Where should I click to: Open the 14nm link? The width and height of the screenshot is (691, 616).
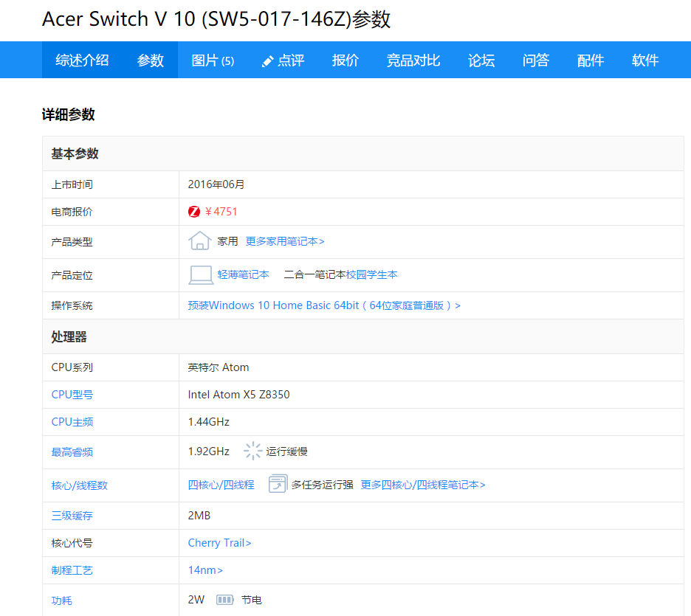pyautogui.click(x=205, y=570)
